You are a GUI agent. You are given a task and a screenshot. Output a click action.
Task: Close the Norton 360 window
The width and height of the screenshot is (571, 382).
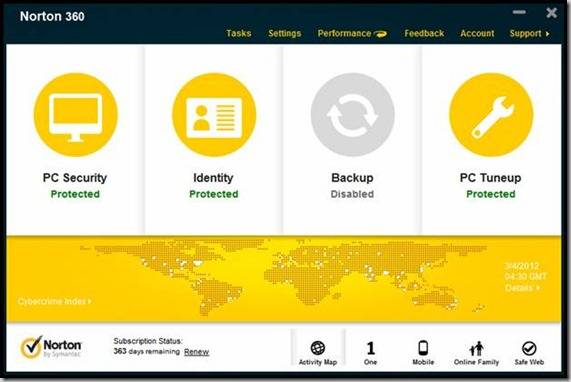tap(552, 13)
